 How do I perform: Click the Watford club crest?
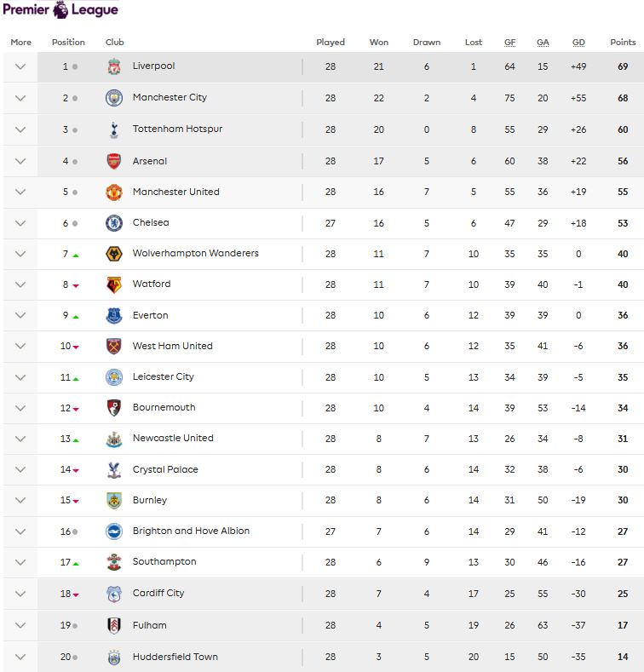(114, 284)
